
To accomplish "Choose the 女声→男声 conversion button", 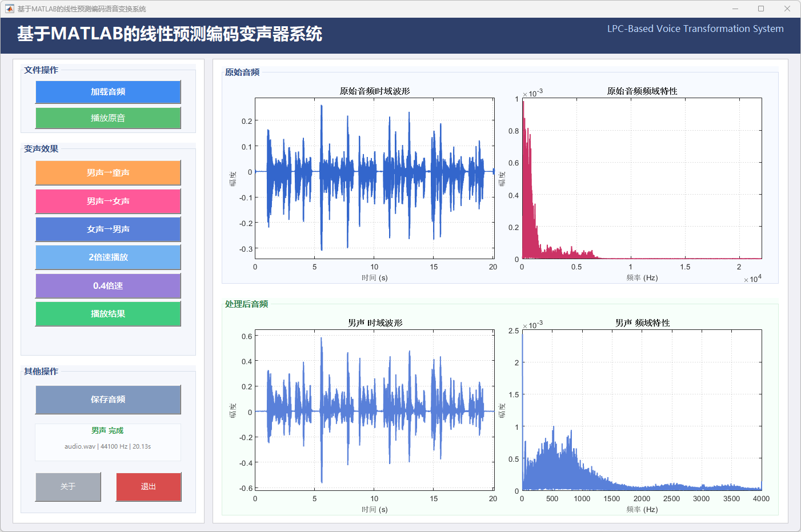I will tap(108, 229).
